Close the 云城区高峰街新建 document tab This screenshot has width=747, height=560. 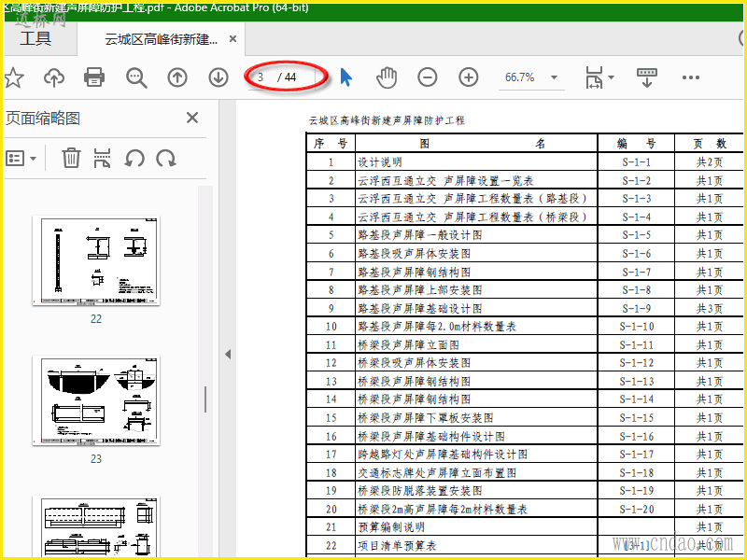tap(233, 39)
